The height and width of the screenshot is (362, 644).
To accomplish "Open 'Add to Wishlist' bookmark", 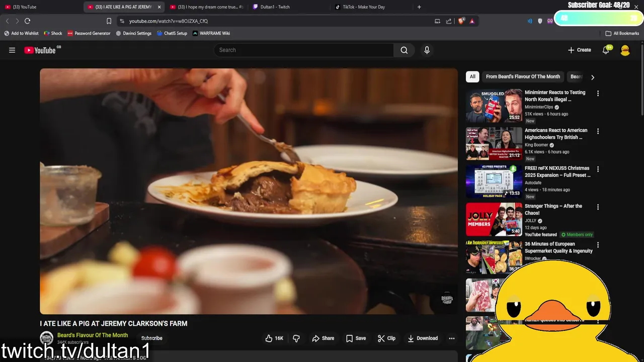I will tap(21, 33).
